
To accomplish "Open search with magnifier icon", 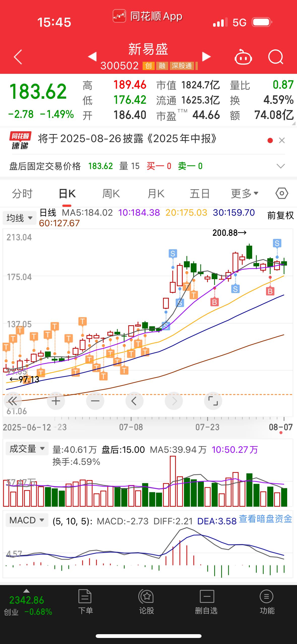I will pos(276,57).
